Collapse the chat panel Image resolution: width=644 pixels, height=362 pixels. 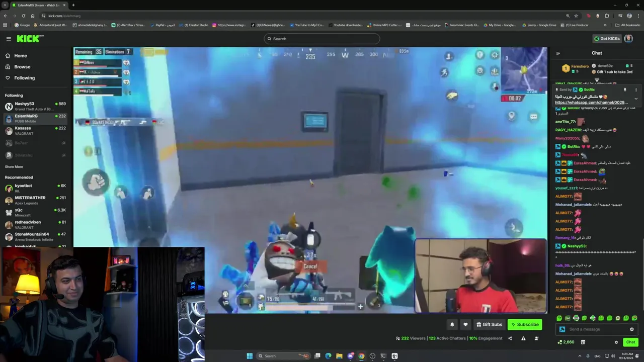click(x=558, y=53)
